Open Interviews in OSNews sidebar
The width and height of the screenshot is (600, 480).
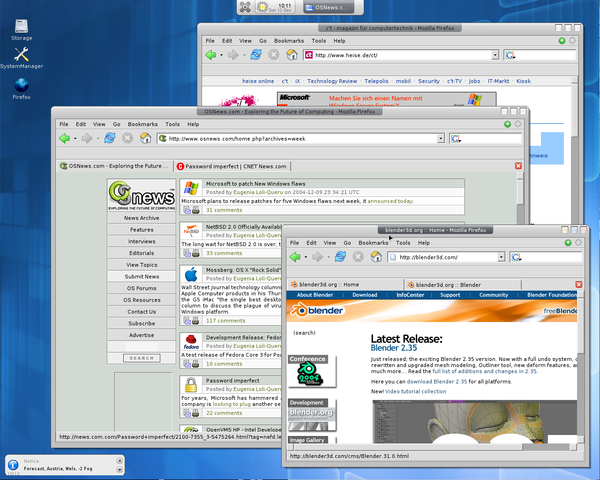[142, 241]
